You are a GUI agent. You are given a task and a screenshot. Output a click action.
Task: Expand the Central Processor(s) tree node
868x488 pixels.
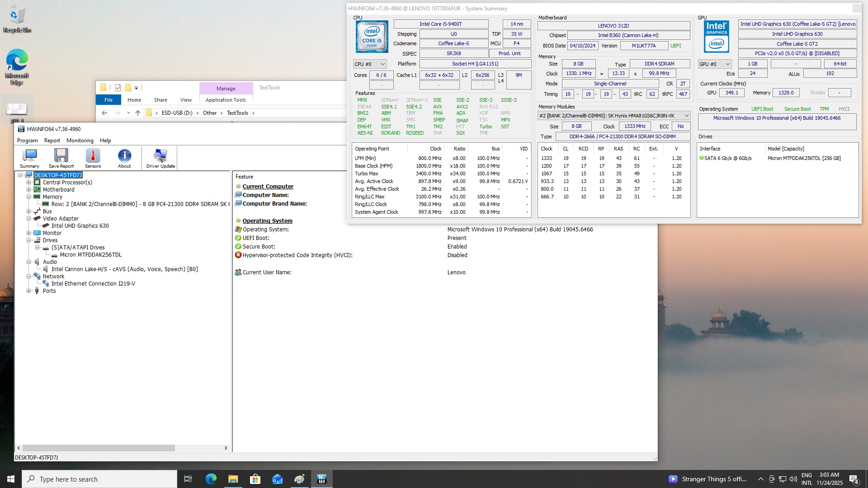tap(28, 183)
